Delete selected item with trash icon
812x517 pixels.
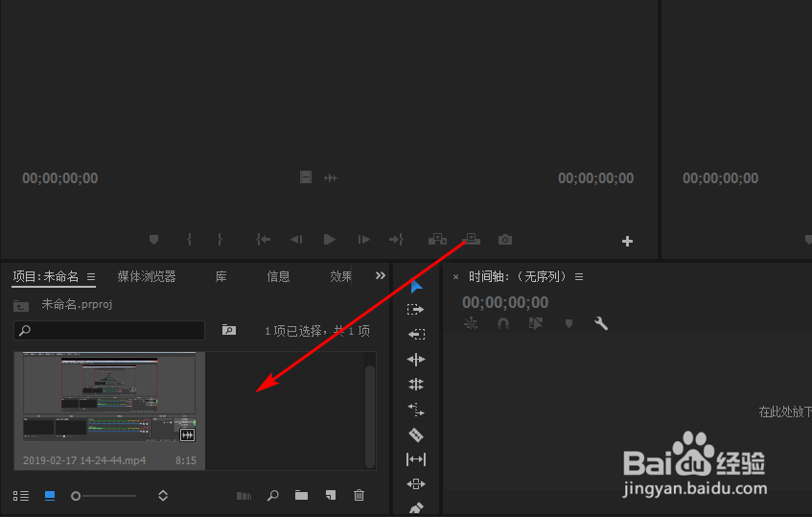tap(359, 496)
